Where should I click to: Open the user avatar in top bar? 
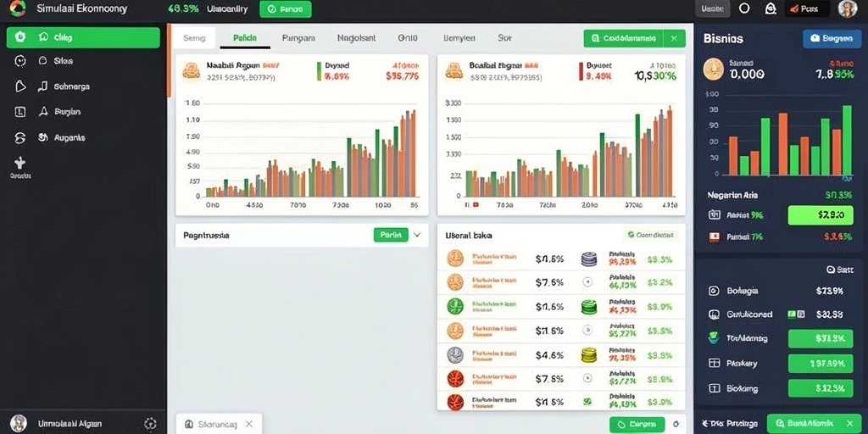pos(847,8)
